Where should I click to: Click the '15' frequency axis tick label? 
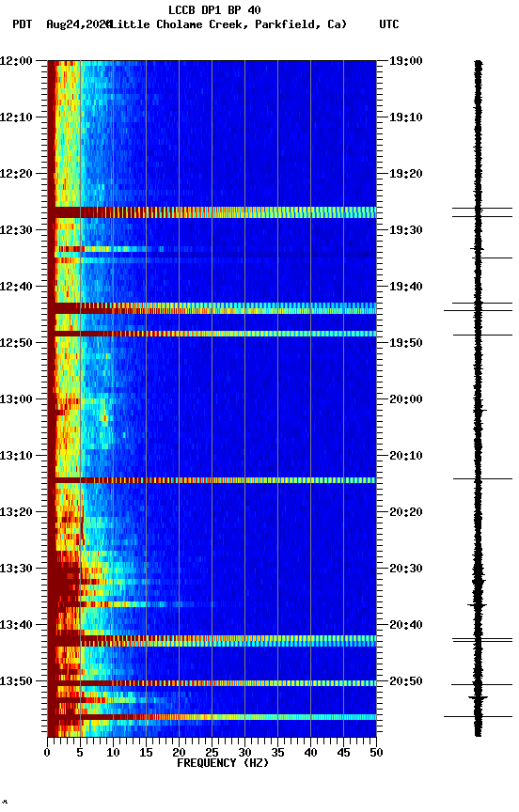pos(146,753)
